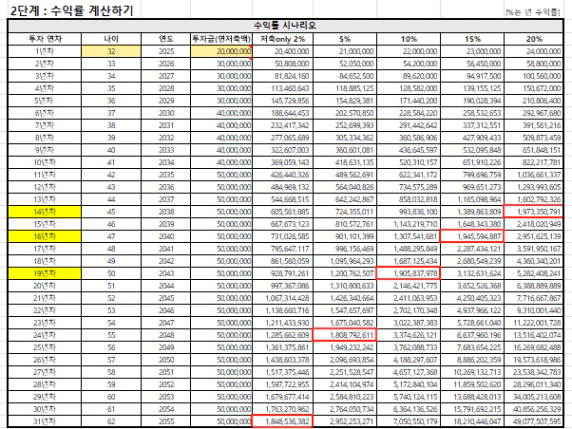
Task: Click the '연도' column header
Action: [x=166, y=39]
